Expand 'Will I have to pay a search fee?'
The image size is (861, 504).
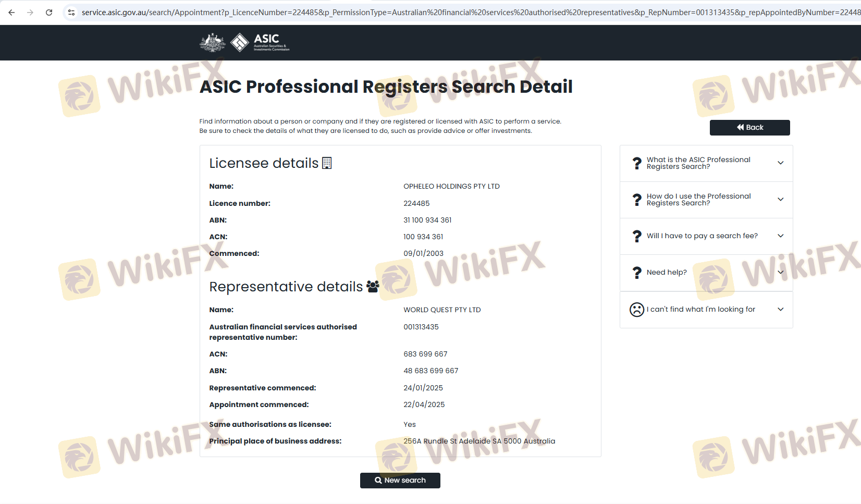click(x=780, y=236)
